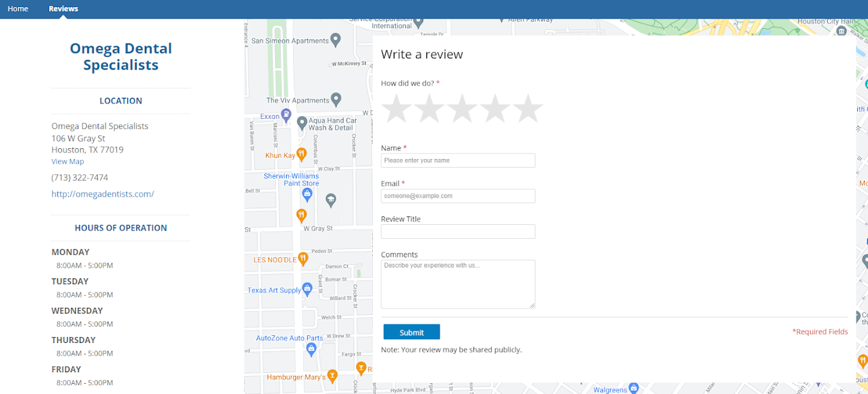Click the AutoZone Auto Parts map pin
The width and height of the screenshot is (868, 394).
[311, 349]
